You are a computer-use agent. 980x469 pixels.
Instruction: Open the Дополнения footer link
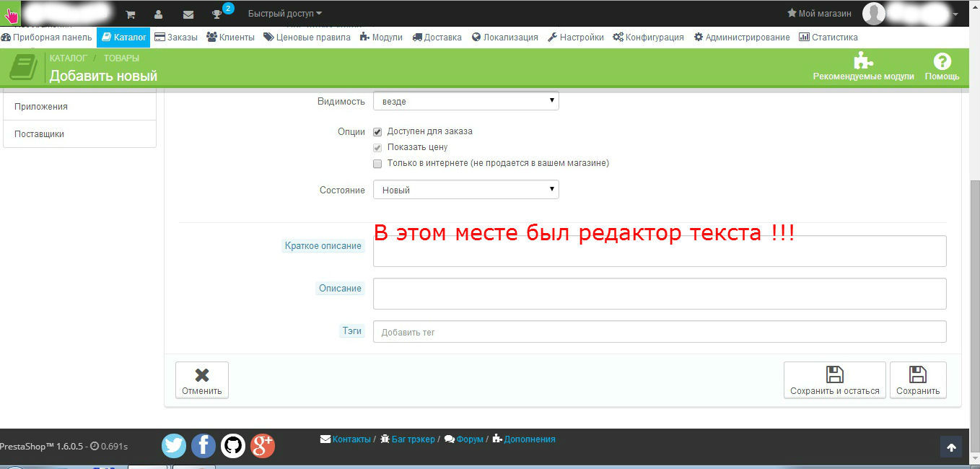(x=525, y=439)
